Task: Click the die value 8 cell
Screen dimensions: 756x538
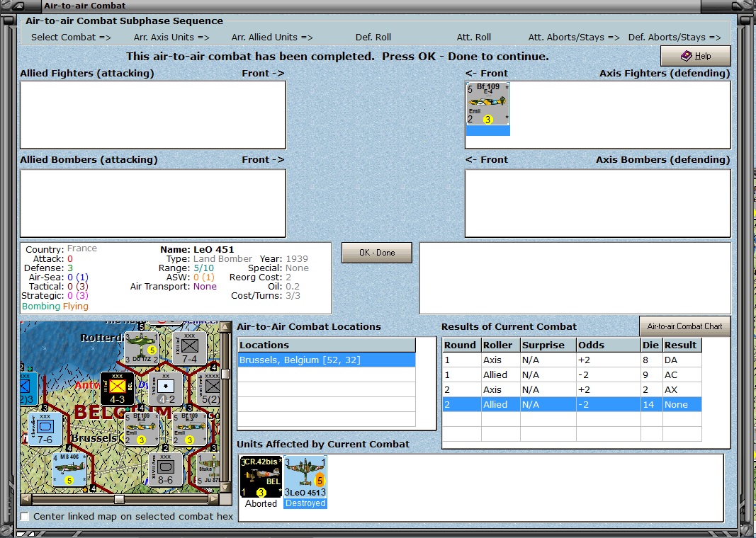Action: 651,360
